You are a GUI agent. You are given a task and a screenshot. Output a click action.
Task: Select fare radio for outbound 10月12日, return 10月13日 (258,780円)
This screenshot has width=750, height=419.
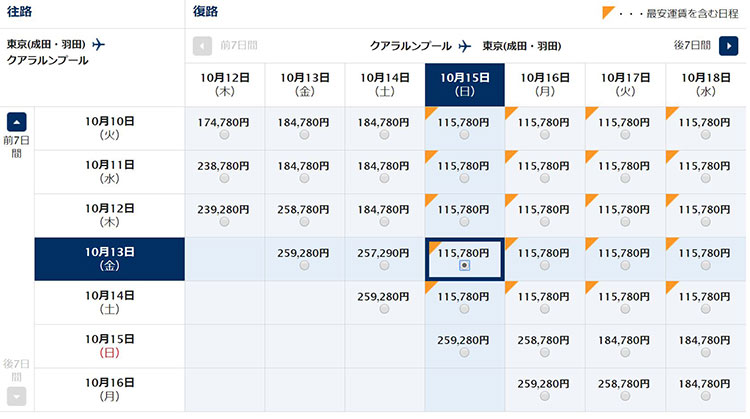point(304,222)
